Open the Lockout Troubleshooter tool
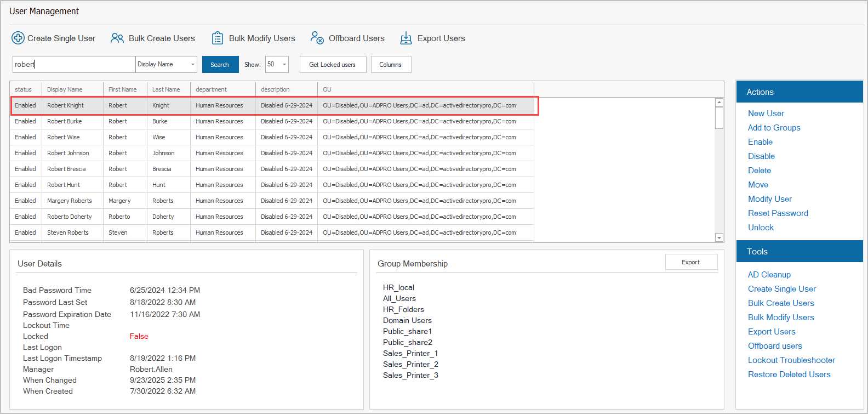The width and height of the screenshot is (868, 414). coord(791,360)
